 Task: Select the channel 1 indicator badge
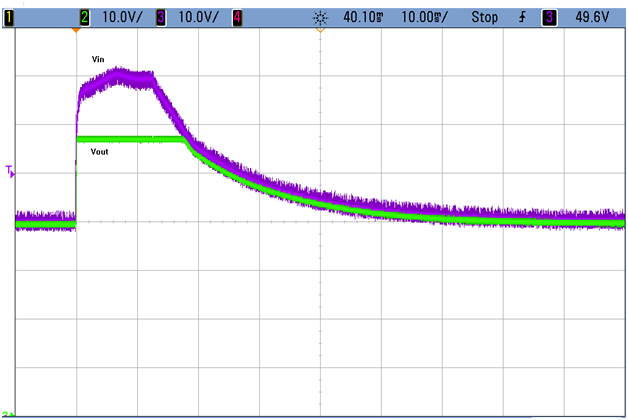pos(8,16)
